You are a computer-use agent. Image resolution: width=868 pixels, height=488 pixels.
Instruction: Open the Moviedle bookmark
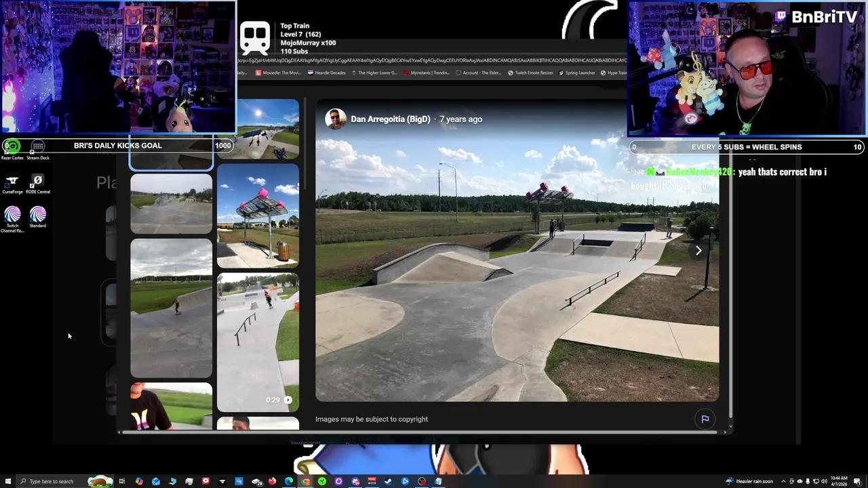pos(279,73)
